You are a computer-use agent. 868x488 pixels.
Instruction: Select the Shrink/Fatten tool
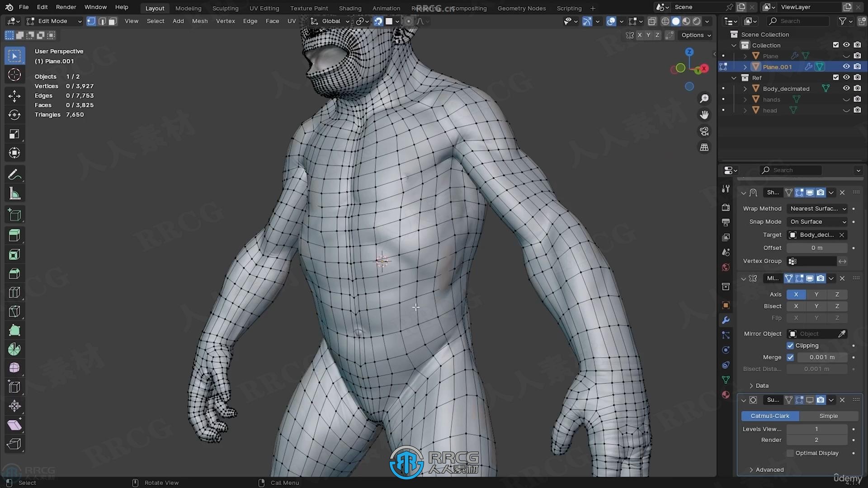[x=14, y=406]
